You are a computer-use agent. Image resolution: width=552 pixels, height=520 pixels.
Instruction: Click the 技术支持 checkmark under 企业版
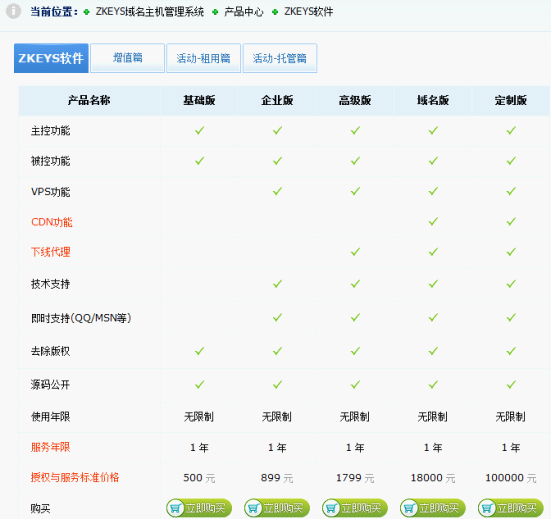point(277,283)
